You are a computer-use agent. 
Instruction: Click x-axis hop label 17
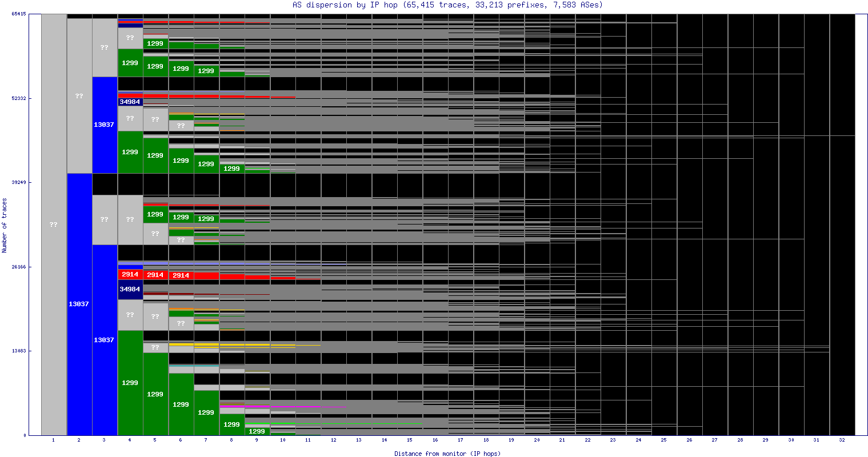point(461,440)
